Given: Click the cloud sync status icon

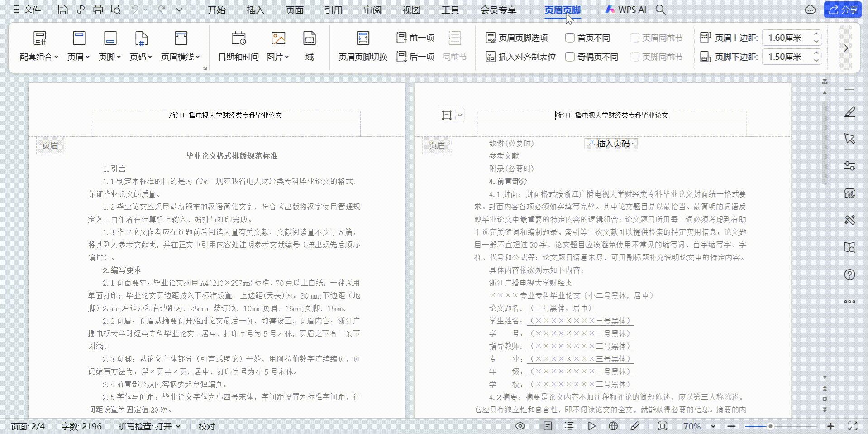Looking at the screenshot, I should (810, 10).
